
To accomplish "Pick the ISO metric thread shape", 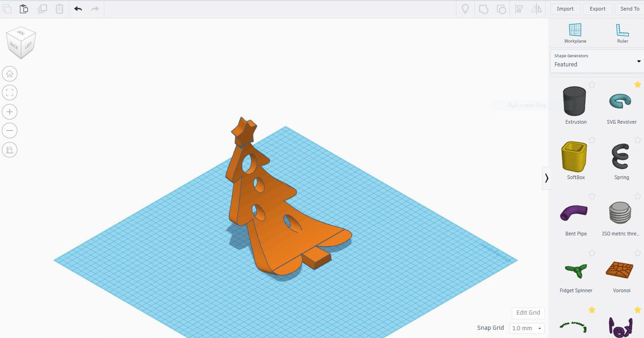I will (620, 213).
